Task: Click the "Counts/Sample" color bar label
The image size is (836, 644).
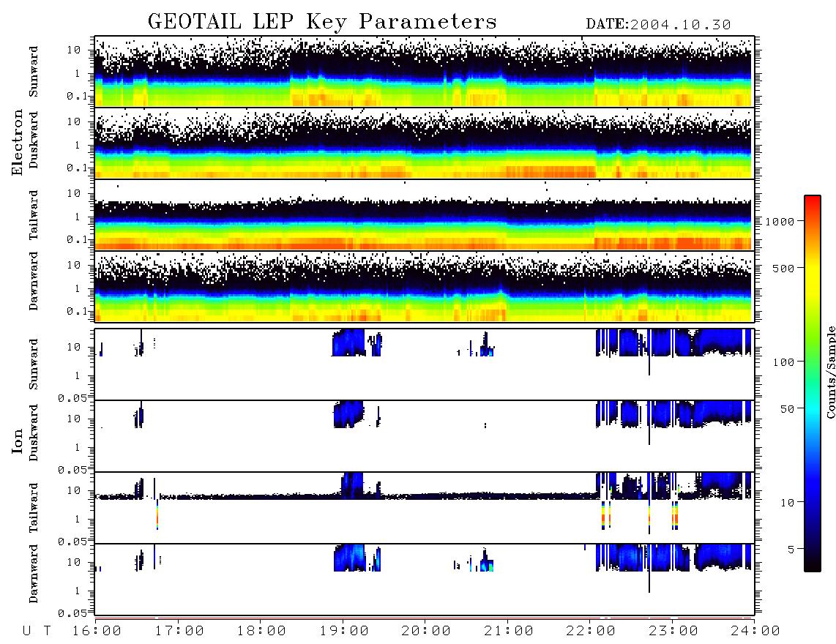Action: 830,372
